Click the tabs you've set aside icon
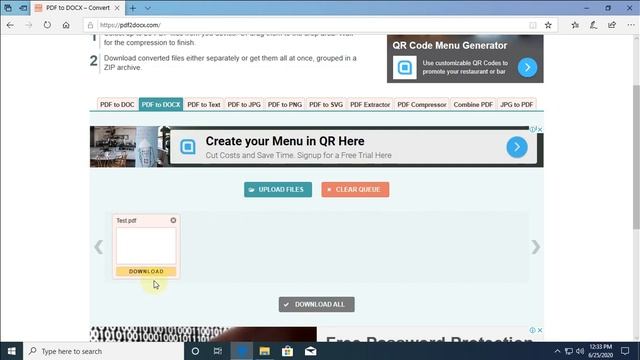The image size is (640, 360). pyautogui.click(x=8, y=8)
